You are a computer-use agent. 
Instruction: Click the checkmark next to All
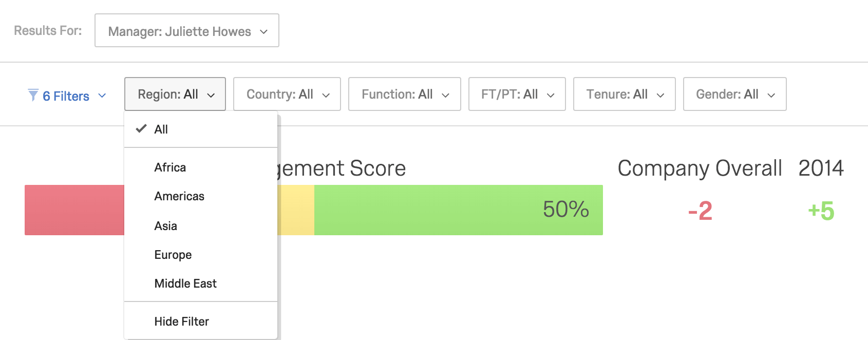click(141, 129)
